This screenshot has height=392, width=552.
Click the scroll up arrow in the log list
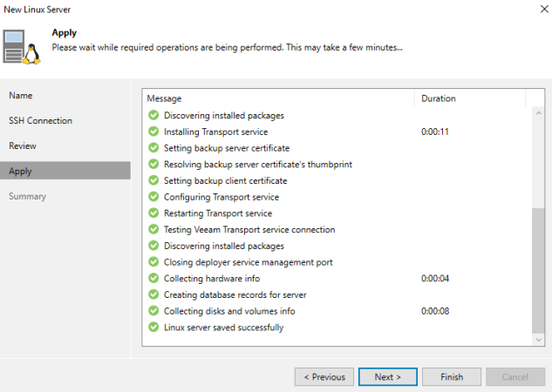pyautogui.click(x=537, y=113)
